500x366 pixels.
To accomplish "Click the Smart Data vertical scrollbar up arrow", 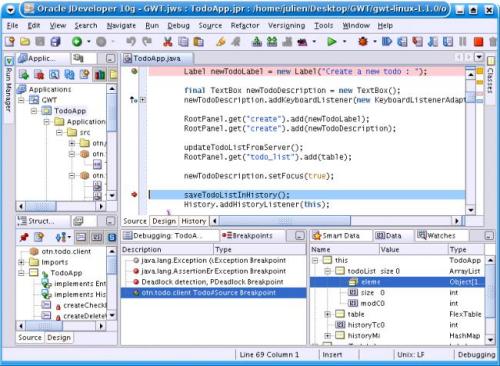I will click(x=490, y=260).
